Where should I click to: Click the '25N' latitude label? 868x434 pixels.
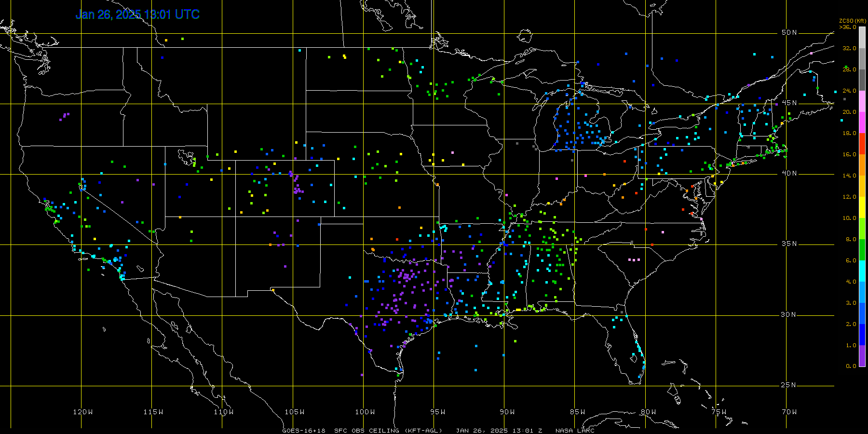[x=789, y=385]
